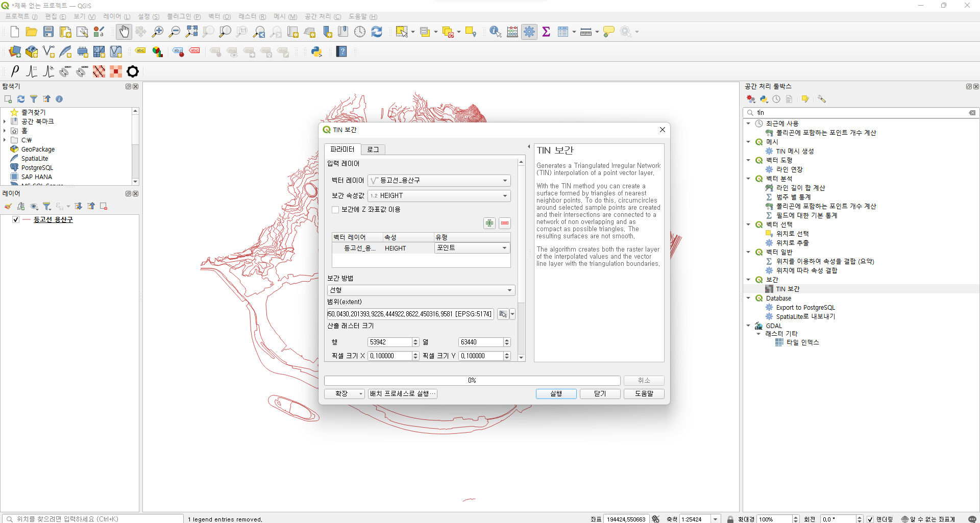Toggle the scale lock icon

pyautogui.click(x=730, y=519)
